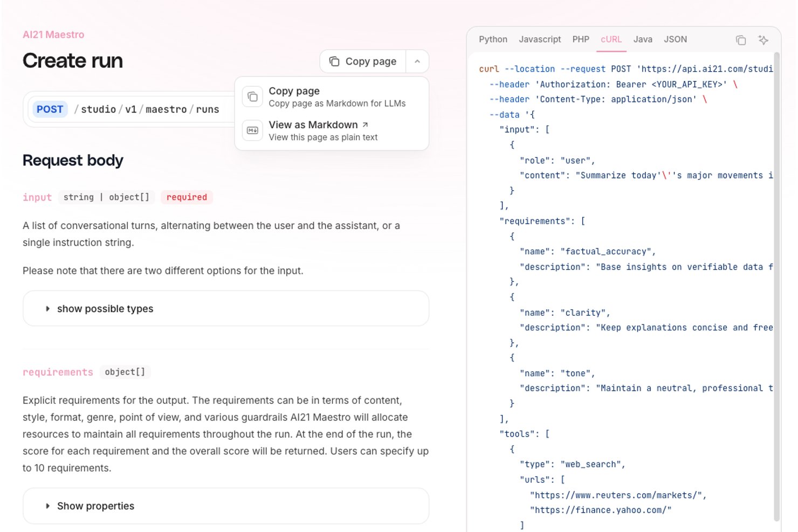
Task: Switch to the Python code tab
Action: coord(493,39)
